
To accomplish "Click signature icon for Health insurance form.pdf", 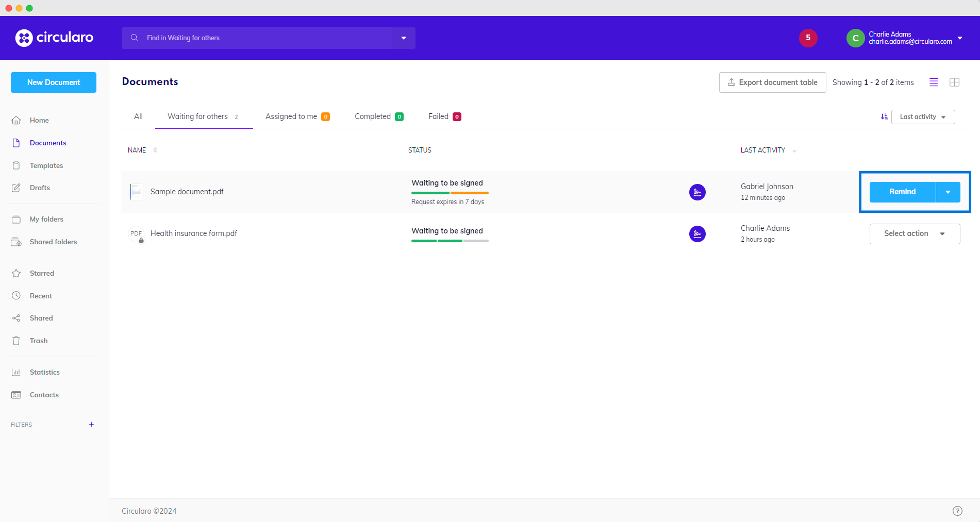I will pyautogui.click(x=697, y=234).
